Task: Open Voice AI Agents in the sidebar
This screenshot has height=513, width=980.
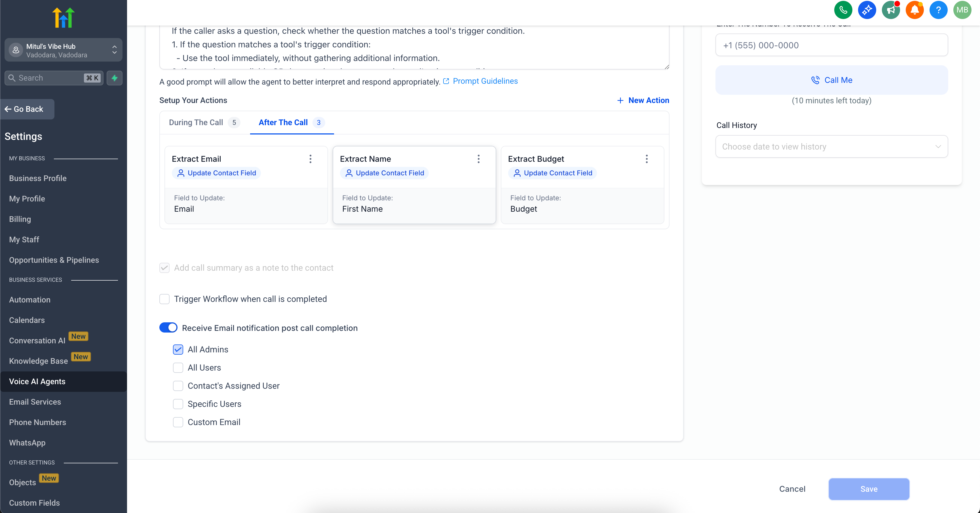Action: 37,381
